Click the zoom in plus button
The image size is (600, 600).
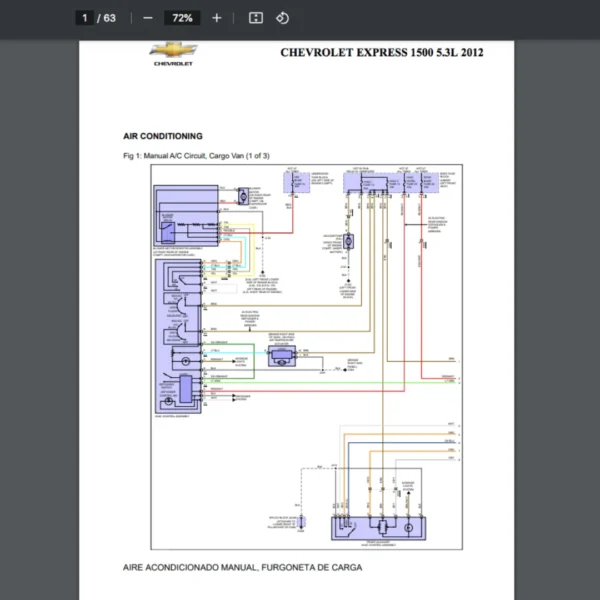[x=217, y=18]
